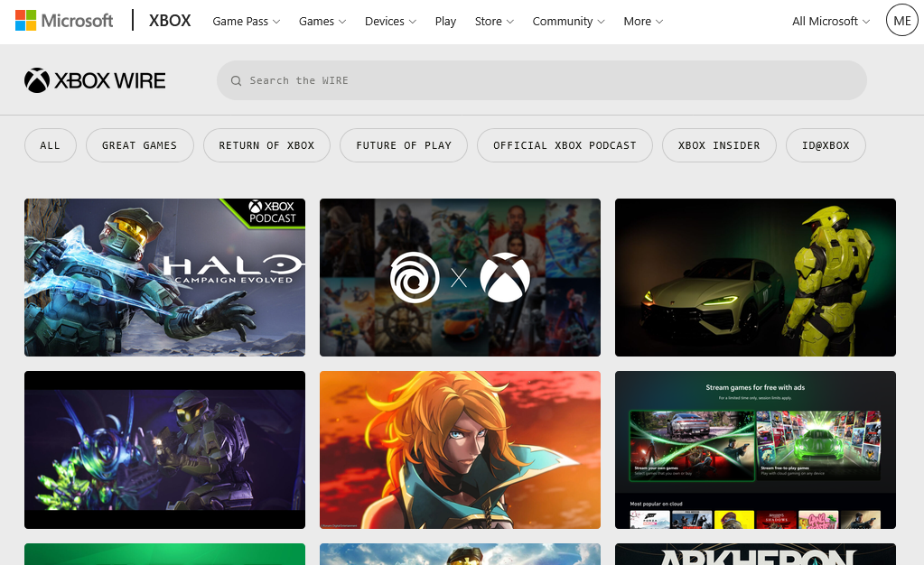The width and height of the screenshot is (924, 565).
Task: Expand the Games dropdown
Action: (x=322, y=21)
